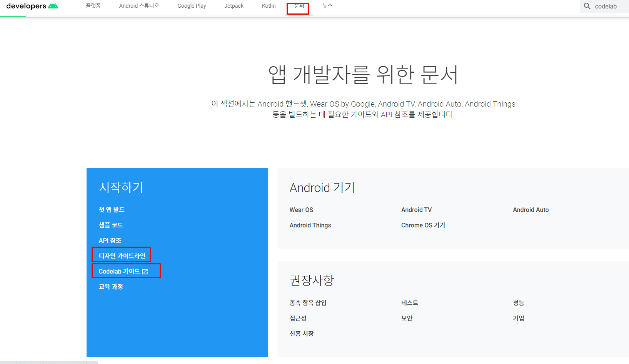Image resolution: width=629 pixels, height=364 pixels.
Task: Click the Android developers logo
Action: [x=32, y=6]
